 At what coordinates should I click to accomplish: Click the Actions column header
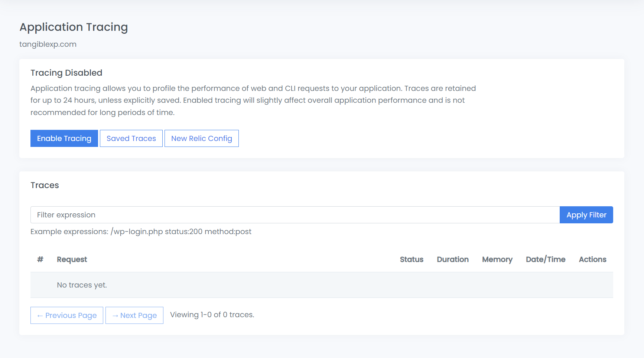pos(592,259)
